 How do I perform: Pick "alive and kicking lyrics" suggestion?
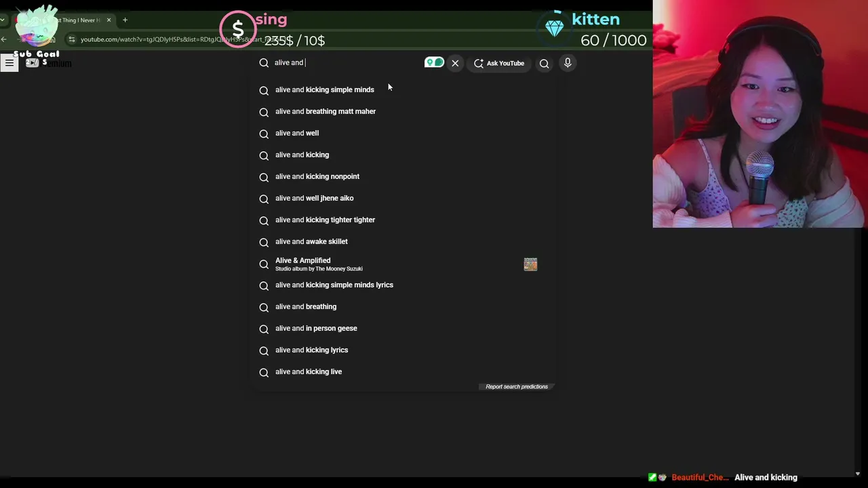[404, 350]
